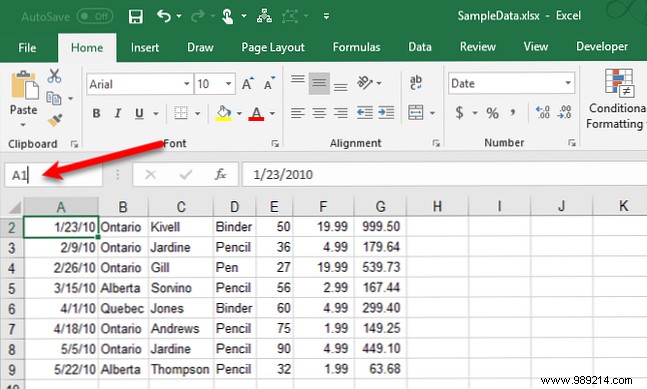
Task: Increase font size with large A icon
Action: (x=248, y=84)
